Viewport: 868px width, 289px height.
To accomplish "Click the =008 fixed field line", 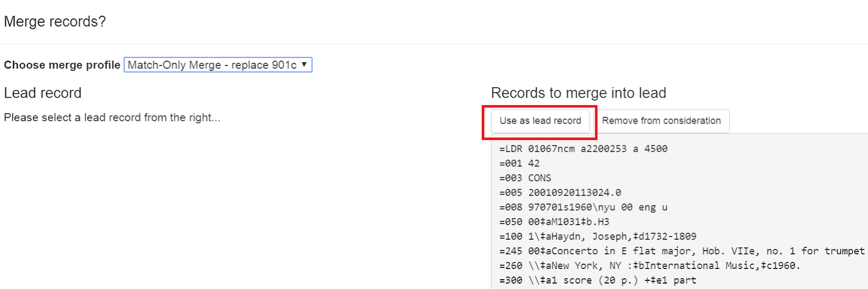I will click(583, 207).
